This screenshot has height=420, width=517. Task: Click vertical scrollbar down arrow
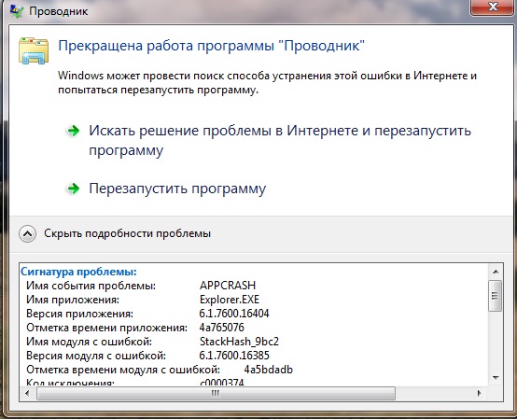point(496,378)
